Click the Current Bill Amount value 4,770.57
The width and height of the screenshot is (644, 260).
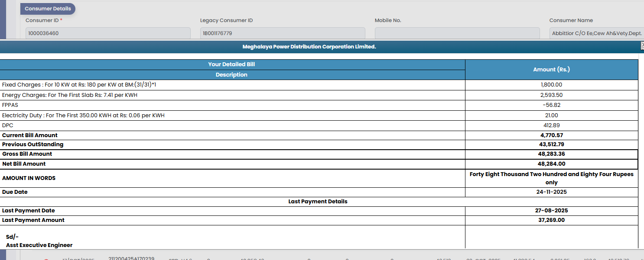(x=551, y=135)
